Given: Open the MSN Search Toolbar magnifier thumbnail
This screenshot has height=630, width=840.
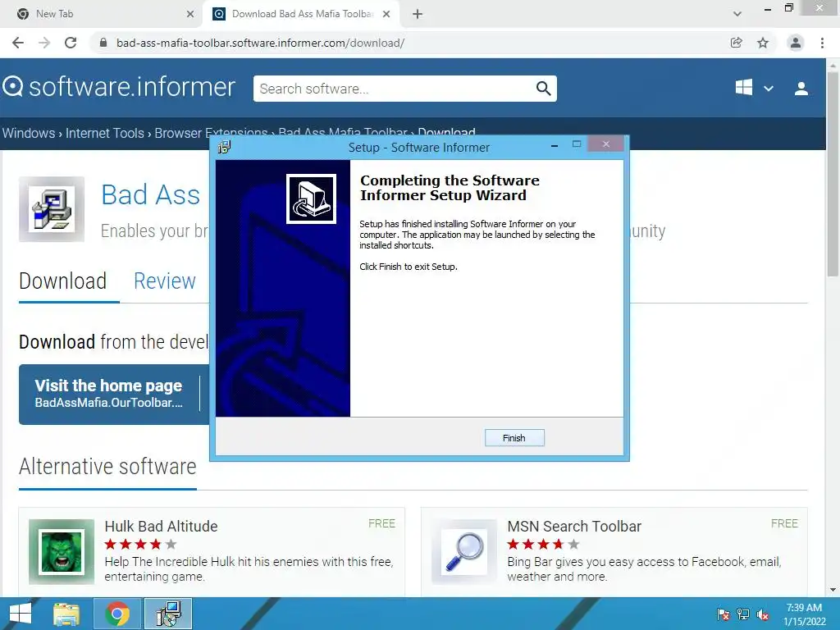Looking at the screenshot, I should [464, 551].
